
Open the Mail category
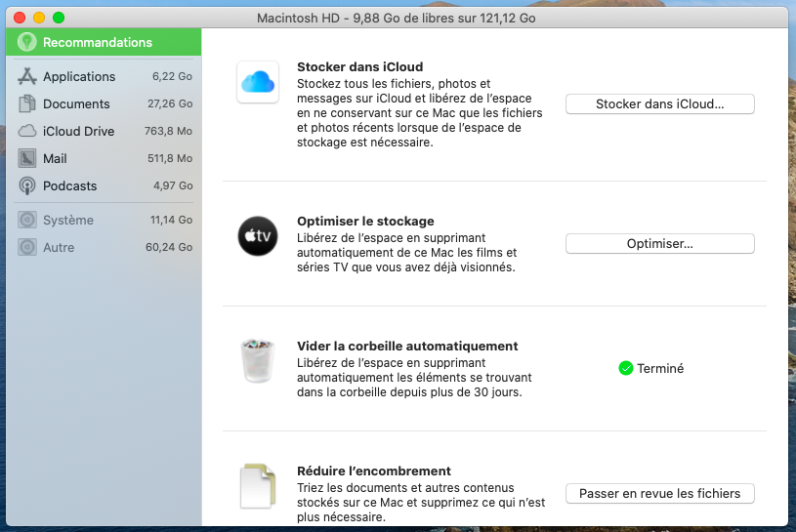[104, 159]
